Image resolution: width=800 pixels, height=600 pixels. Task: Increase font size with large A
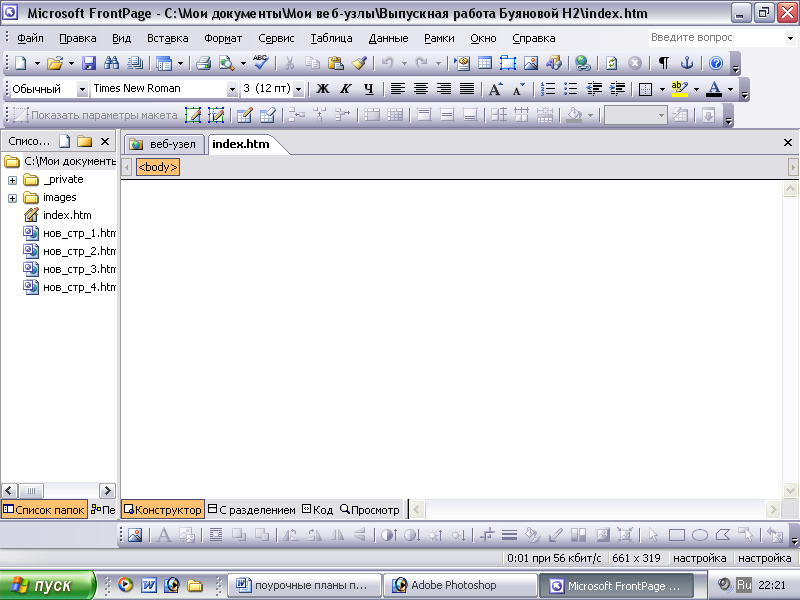point(495,89)
